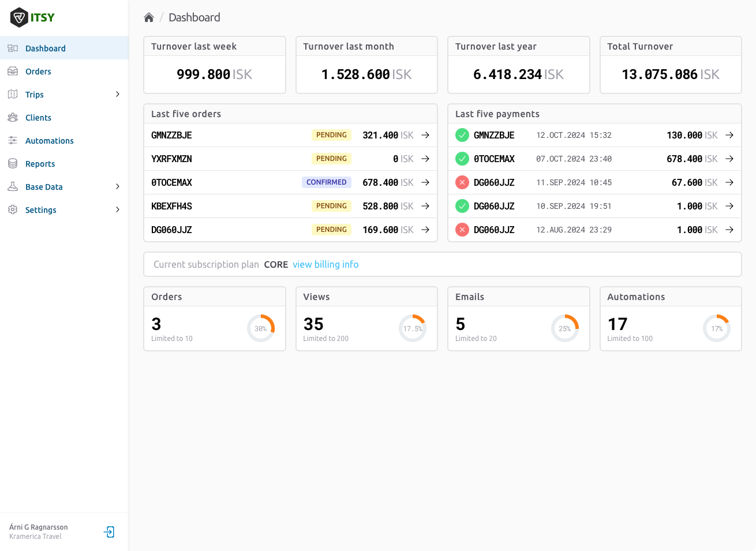Click the Emails 25% usage ring
This screenshot has width=756, height=551.
click(565, 328)
